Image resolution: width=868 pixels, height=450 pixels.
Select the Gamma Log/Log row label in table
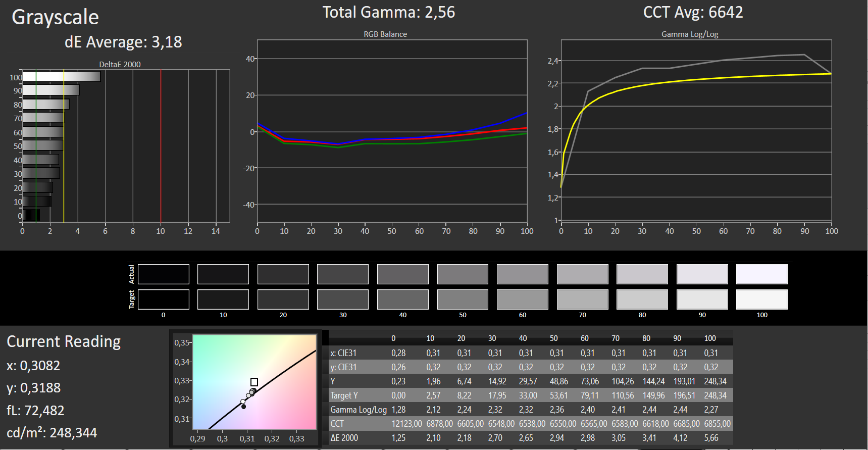point(359,410)
